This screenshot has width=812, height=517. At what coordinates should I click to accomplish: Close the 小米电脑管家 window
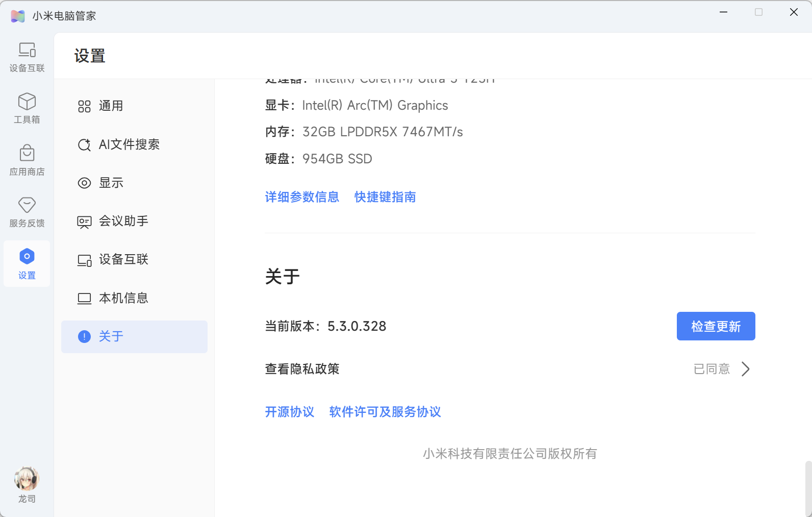point(794,12)
